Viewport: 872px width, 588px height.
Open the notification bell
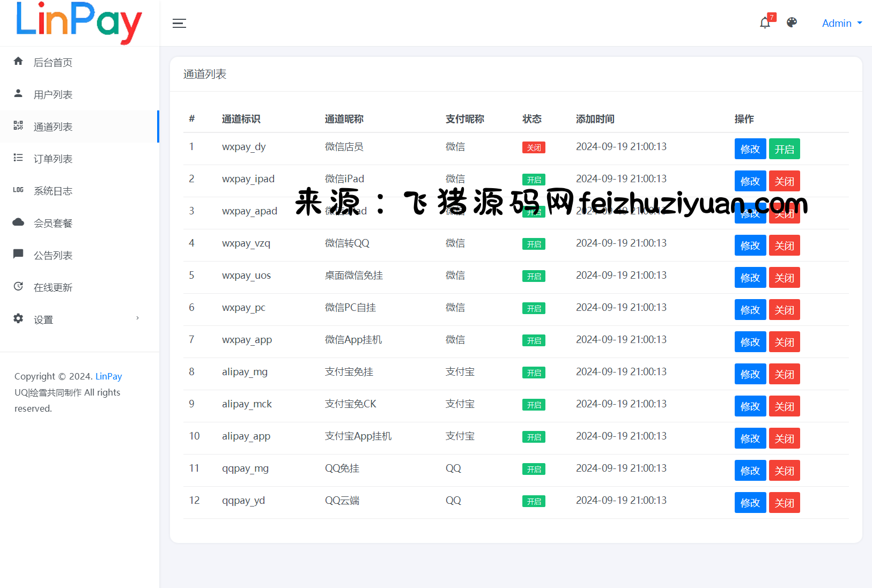pos(765,23)
